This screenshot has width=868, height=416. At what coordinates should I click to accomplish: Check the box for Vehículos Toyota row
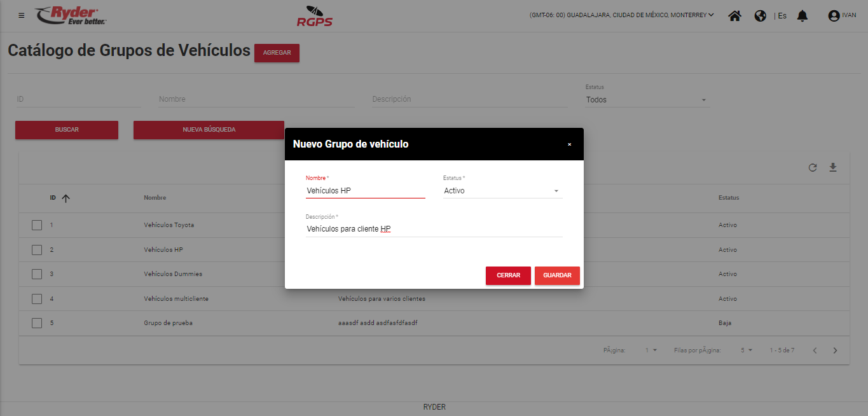pos(37,225)
